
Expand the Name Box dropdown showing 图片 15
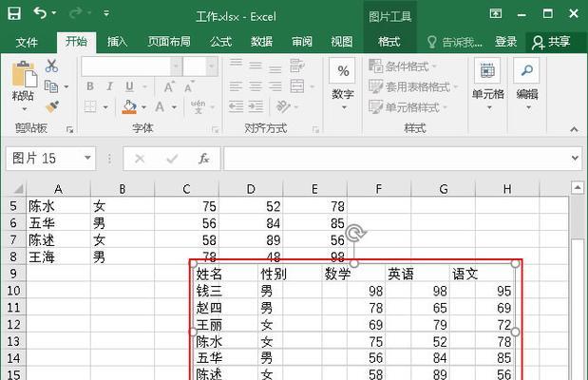click(x=87, y=159)
